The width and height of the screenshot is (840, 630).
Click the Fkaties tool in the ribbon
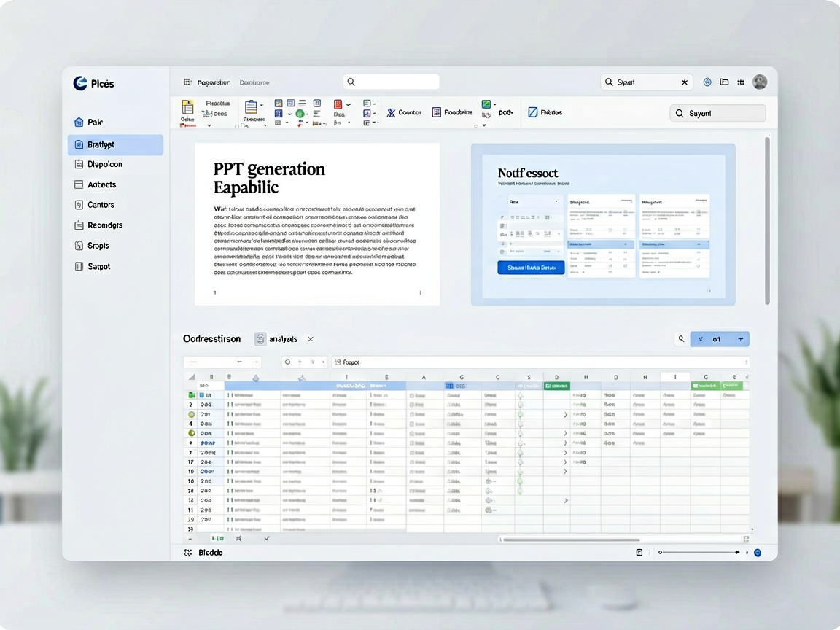point(545,112)
